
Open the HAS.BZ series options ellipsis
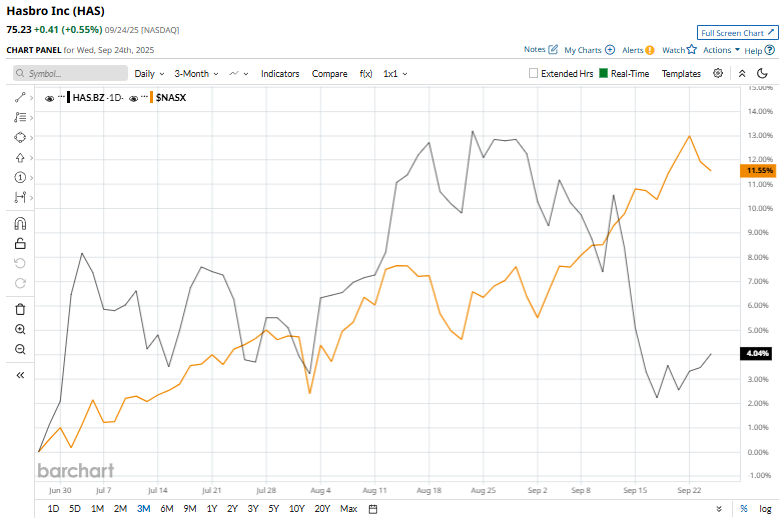[x=61, y=96]
